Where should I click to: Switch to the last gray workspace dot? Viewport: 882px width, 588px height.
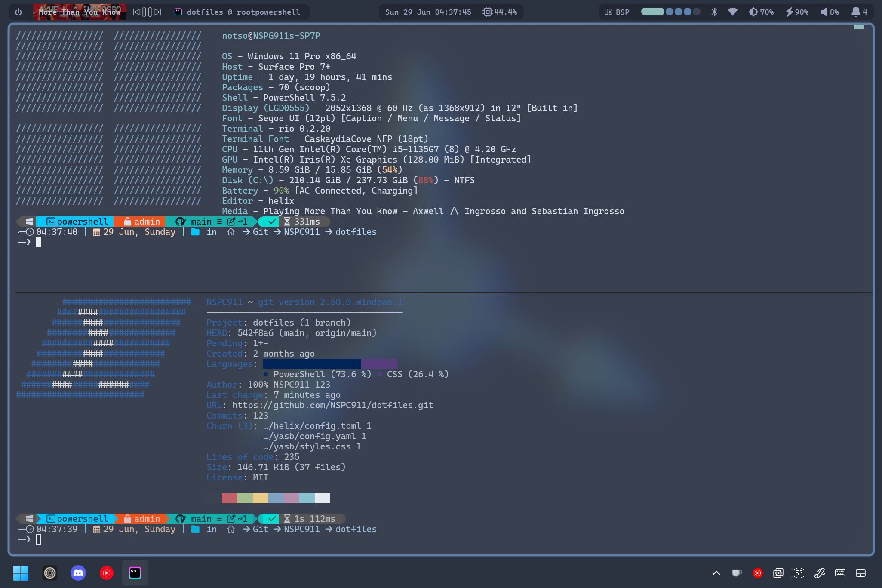697,12
